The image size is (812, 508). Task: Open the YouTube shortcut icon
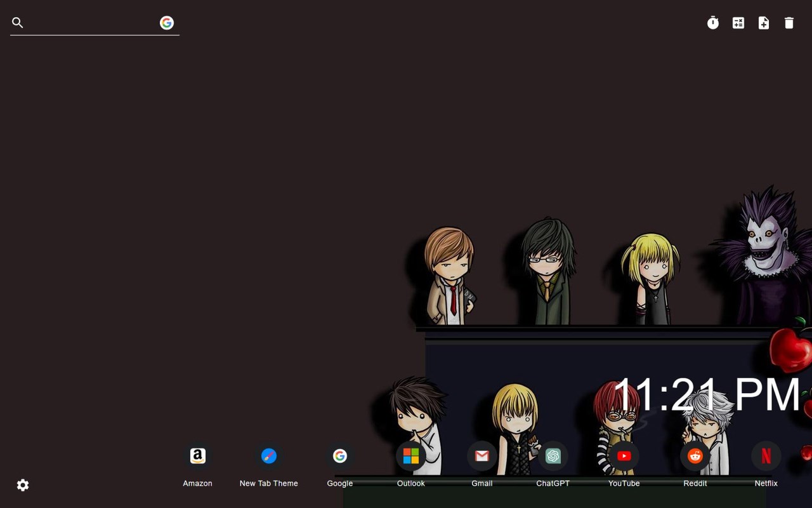click(624, 456)
